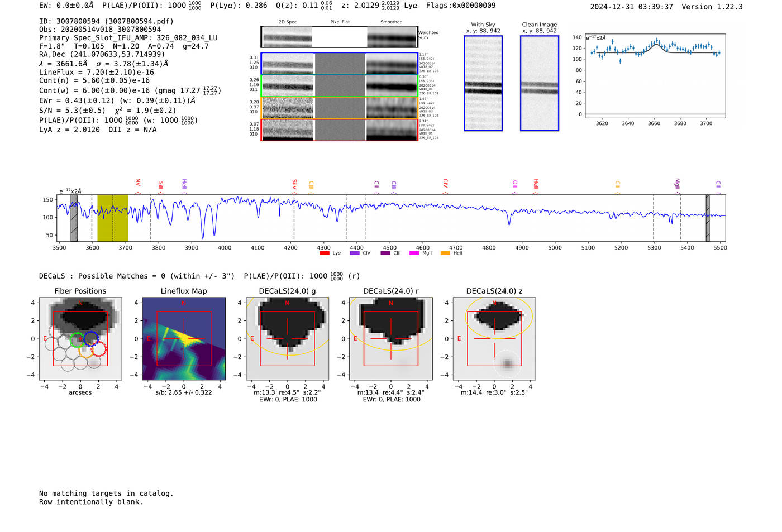
Task: Click the MgII line marker above spectrum
Action: point(678,185)
